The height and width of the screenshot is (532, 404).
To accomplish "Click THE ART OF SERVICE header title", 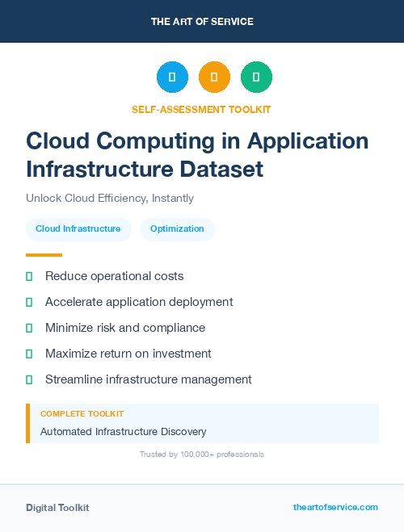I will click(x=202, y=21).
